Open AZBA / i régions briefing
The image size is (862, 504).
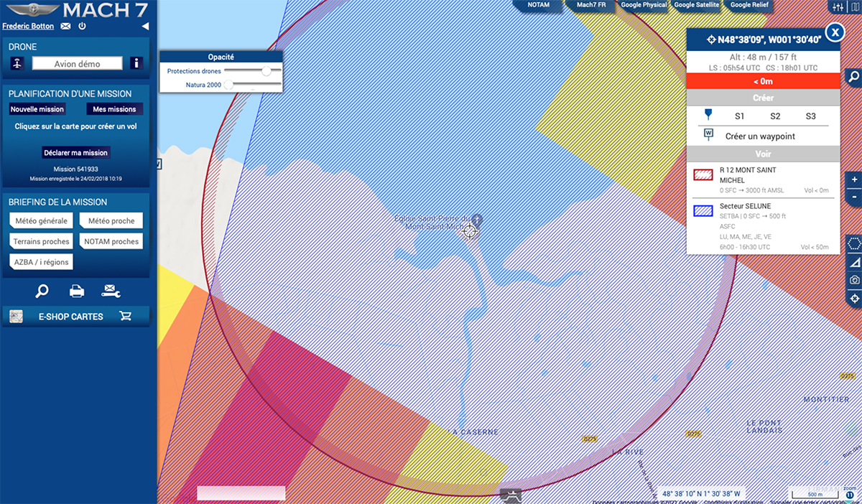(x=42, y=262)
